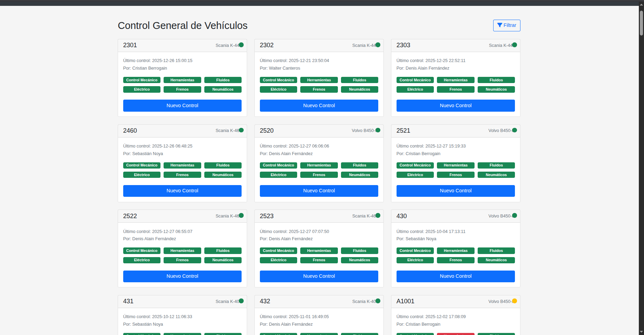The image size is (644, 335).
Task: Click Neumáticos badge on vehicle 2522
Action: coord(223,260)
